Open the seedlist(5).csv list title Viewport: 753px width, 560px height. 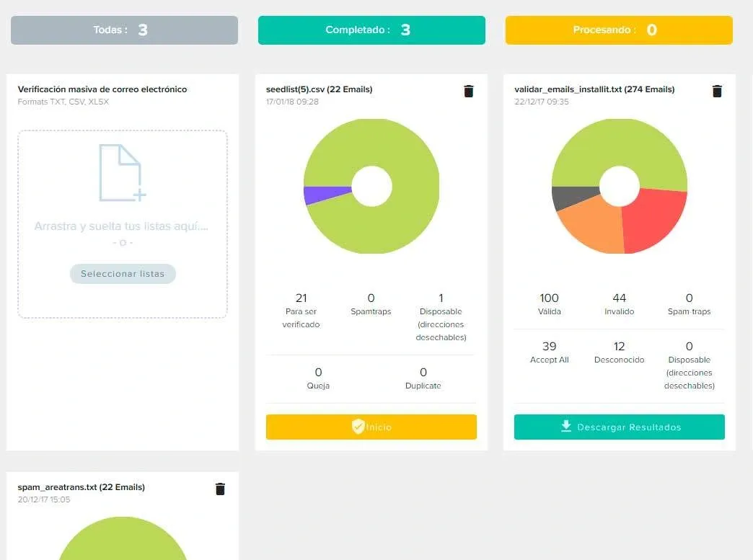click(x=319, y=89)
